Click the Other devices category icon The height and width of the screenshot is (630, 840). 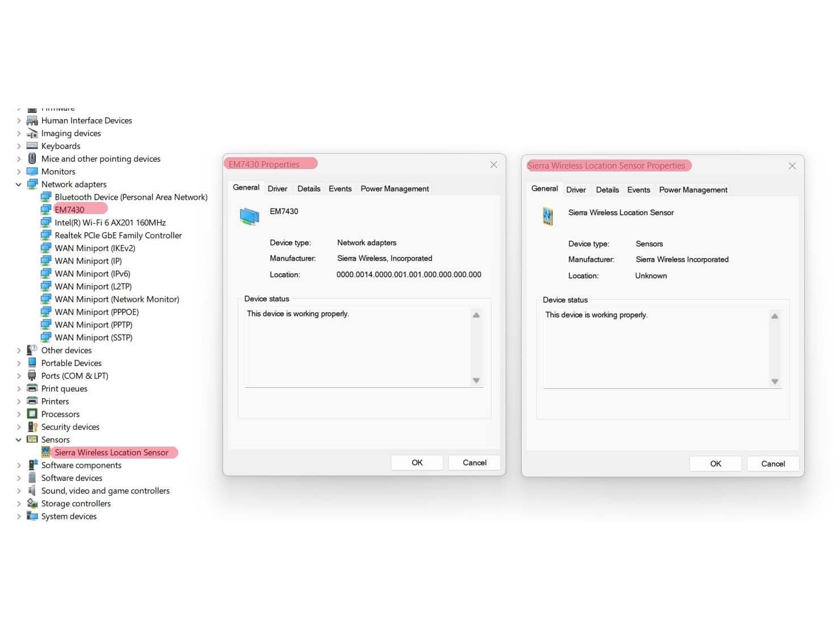(32, 350)
